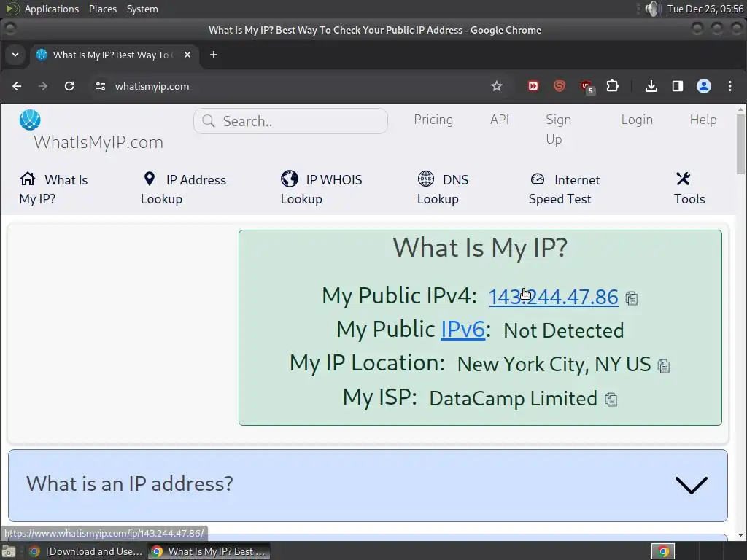Click the map pin icon for IP Address Lookup

[x=149, y=179]
